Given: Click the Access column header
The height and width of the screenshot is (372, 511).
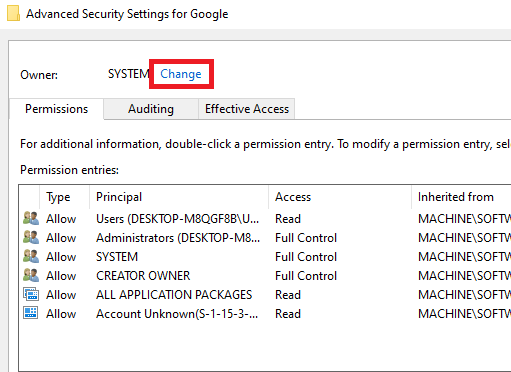Looking at the screenshot, I should (293, 197).
